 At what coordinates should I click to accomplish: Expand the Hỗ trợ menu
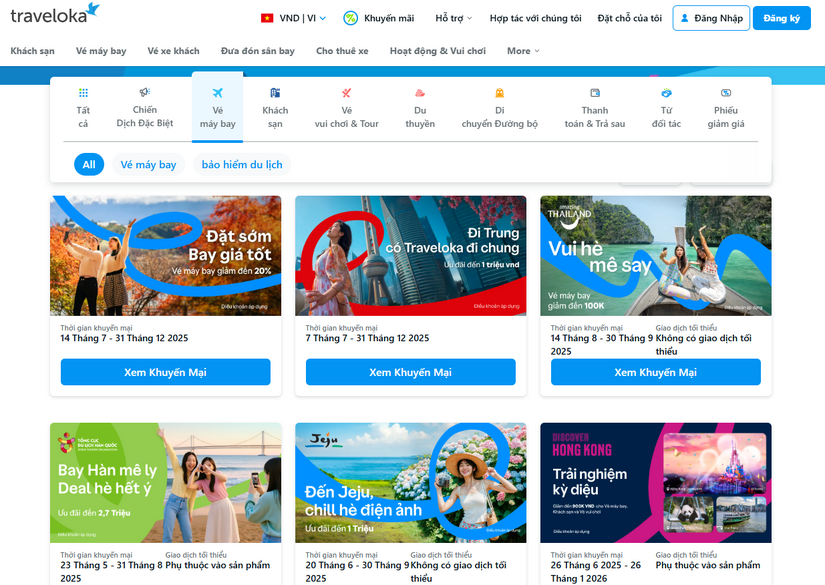(454, 18)
